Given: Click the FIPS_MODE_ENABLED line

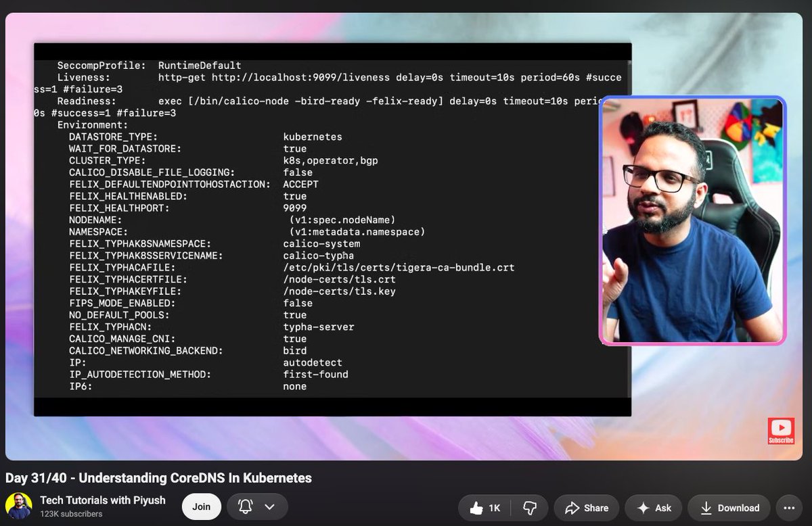Looking at the screenshot, I should pos(190,304).
